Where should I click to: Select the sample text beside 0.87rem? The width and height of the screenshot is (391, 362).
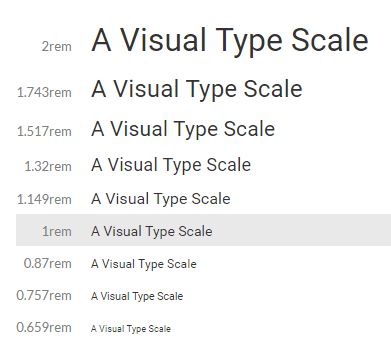(144, 264)
